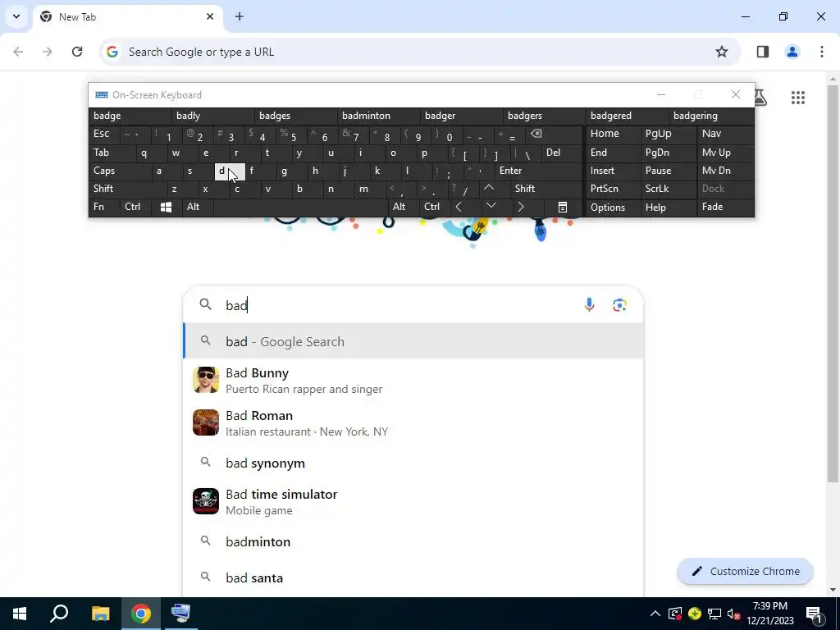Screen dimensions: 840x630
Task: Reload the page in Chrome
Action: pyautogui.click(x=77, y=52)
